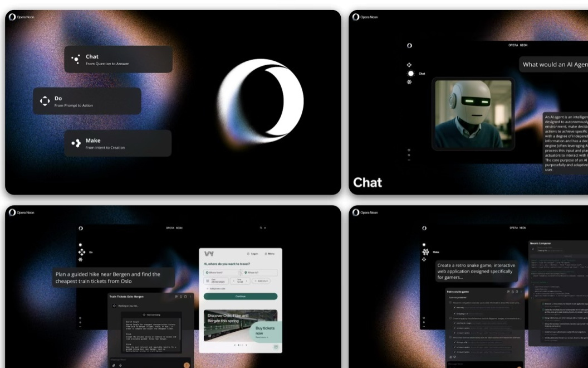Open the robot-head image thumbnail
588x368 pixels.
tap(473, 114)
